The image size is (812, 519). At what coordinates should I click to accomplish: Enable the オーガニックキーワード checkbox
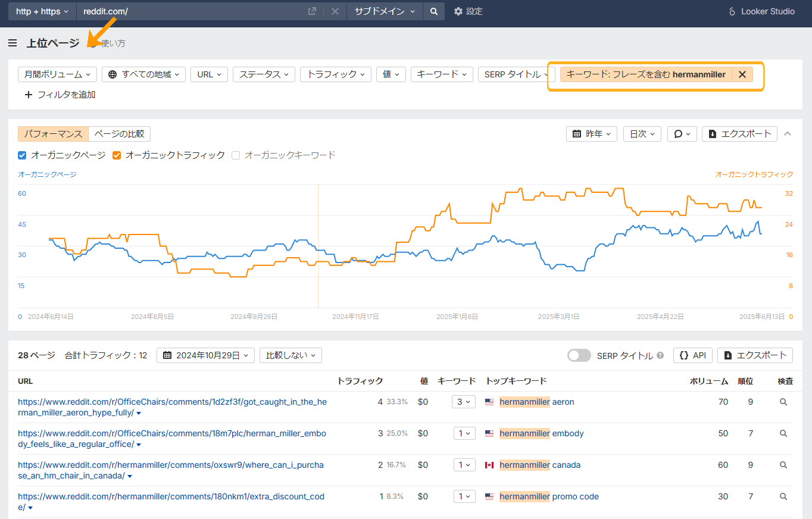[236, 155]
